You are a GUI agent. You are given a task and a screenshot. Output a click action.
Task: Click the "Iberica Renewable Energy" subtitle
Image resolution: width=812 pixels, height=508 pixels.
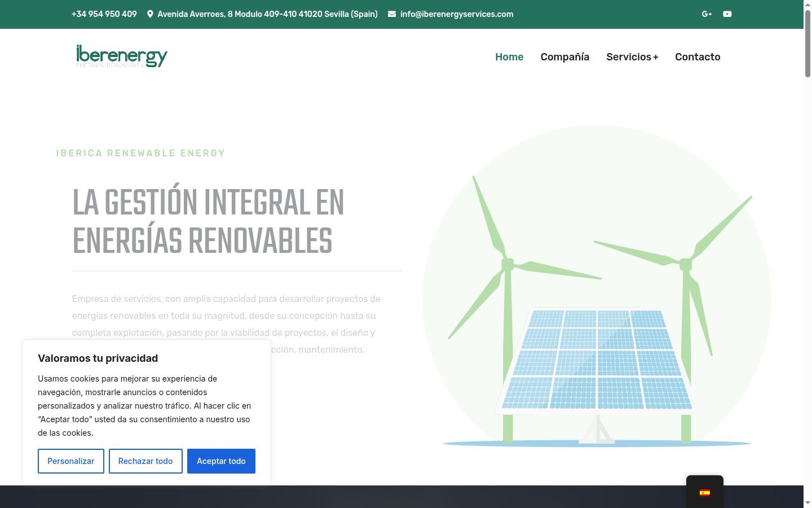pos(140,154)
